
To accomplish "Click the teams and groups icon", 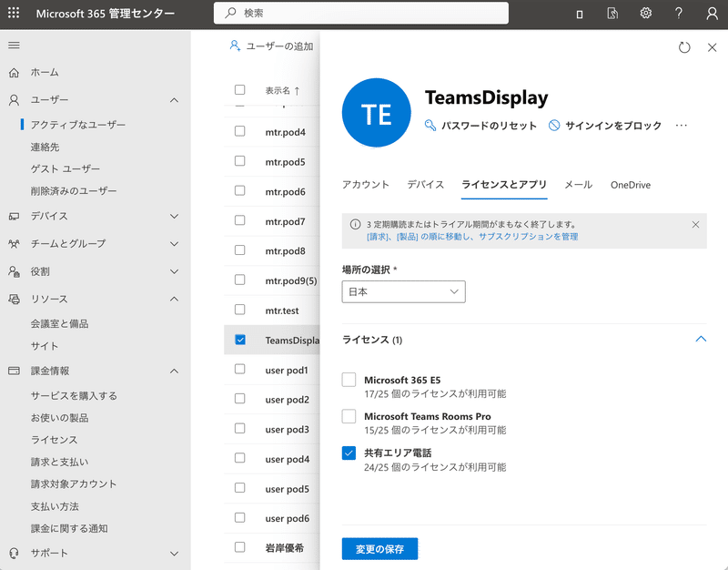I will tap(14, 243).
